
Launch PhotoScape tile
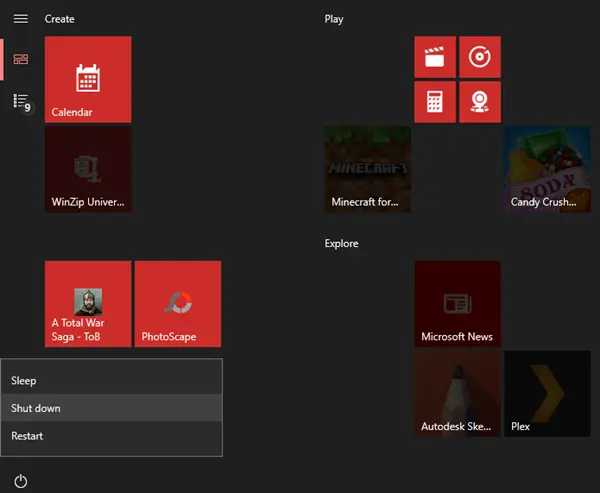tap(178, 304)
